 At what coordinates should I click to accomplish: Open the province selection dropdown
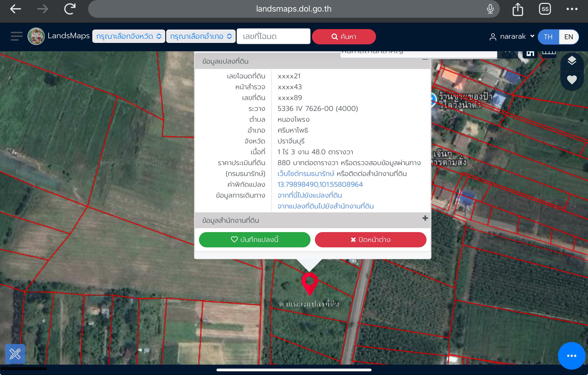tap(129, 36)
